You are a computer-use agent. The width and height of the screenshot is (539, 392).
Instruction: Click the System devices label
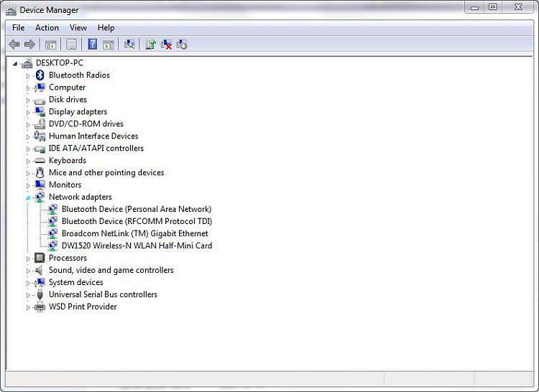click(76, 282)
